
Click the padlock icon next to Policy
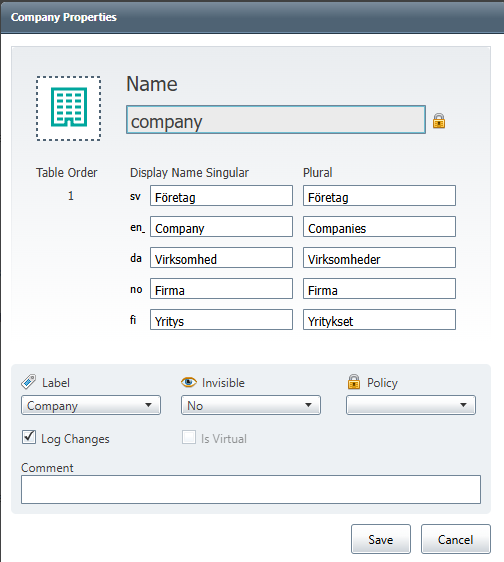(x=354, y=382)
